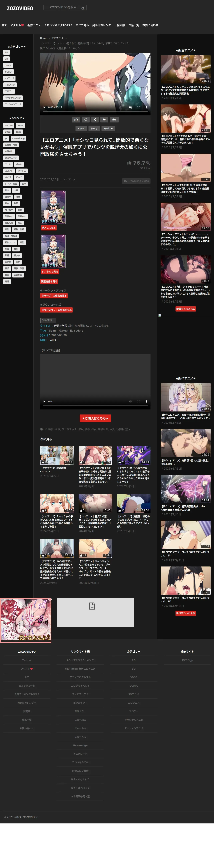Toggle sample video volume icon
Screen dimensions: 214x868
coord(130,402)
